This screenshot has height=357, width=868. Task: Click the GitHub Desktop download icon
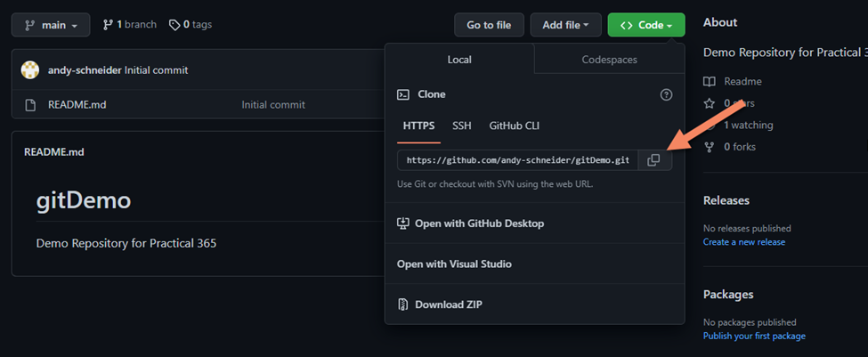click(403, 223)
